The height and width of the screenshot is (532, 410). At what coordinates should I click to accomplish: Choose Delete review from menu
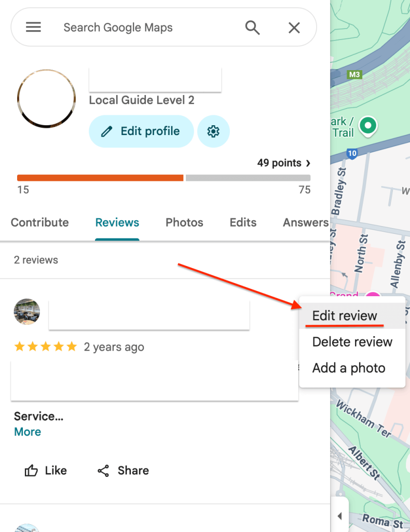(352, 342)
